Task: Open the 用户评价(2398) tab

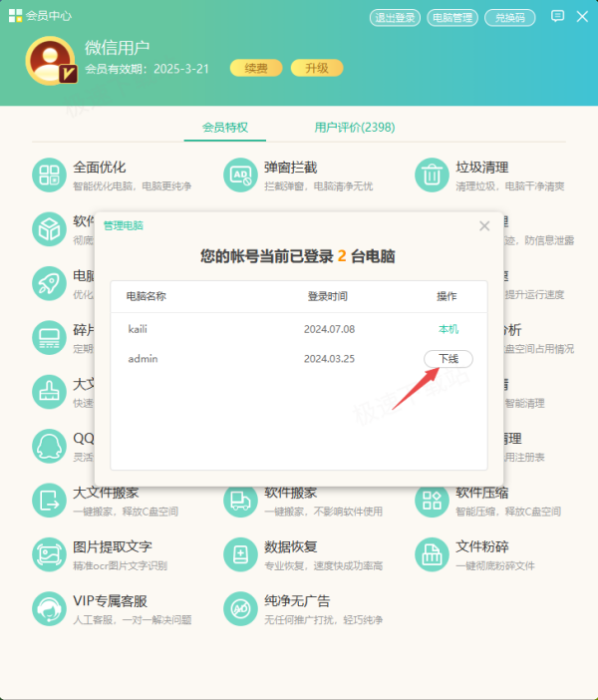Action: click(x=355, y=128)
